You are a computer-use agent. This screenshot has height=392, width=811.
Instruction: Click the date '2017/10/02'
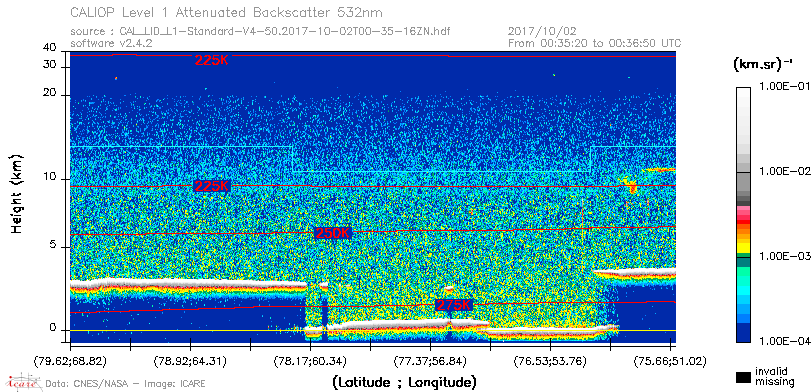click(x=542, y=32)
